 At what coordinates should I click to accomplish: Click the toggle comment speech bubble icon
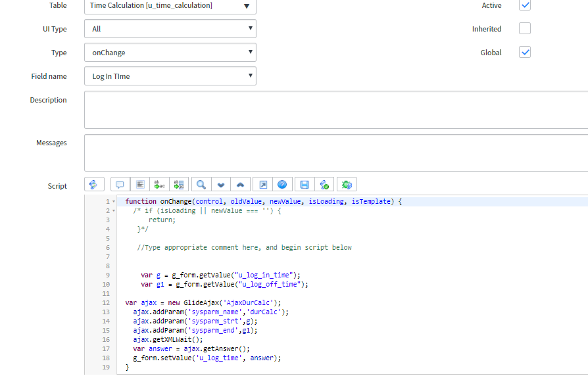[120, 185]
